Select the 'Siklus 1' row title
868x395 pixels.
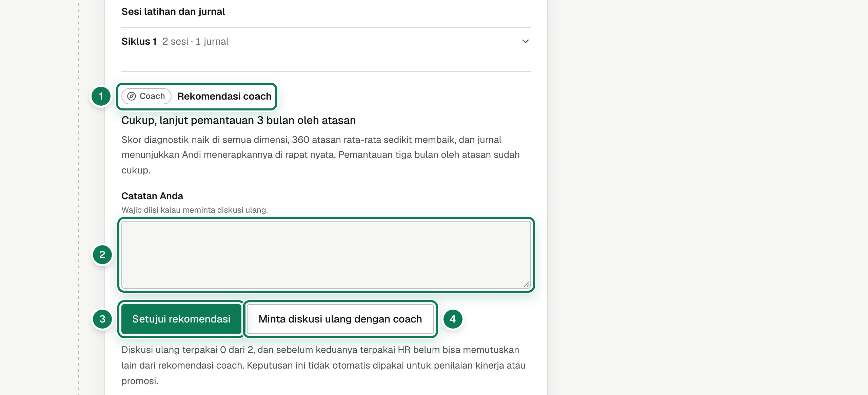[x=139, y=41]
